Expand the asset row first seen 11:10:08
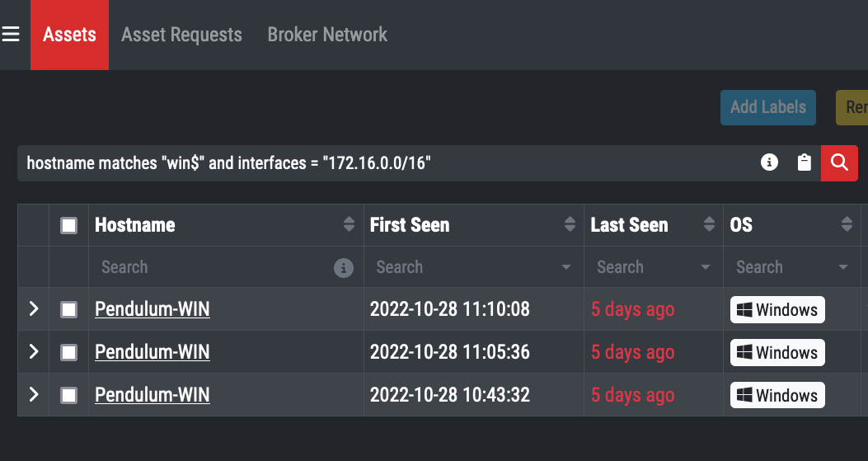 click(x=34, y=309)
